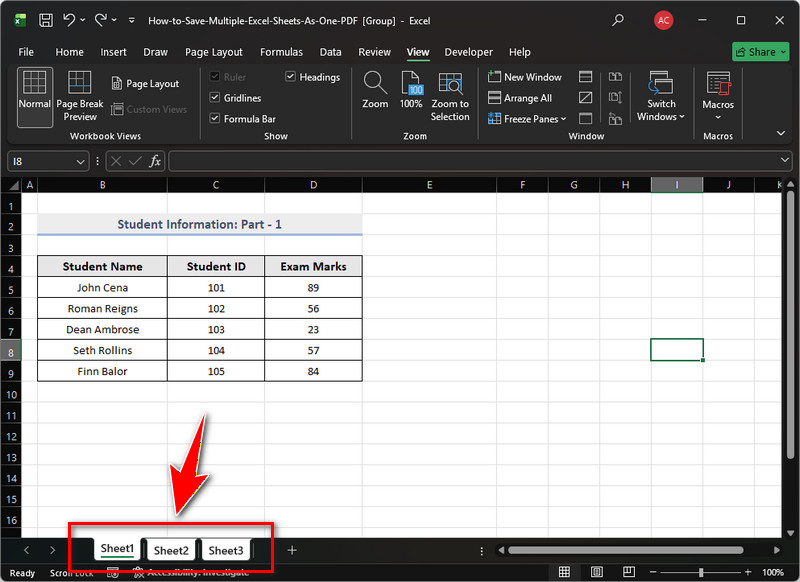The image size is (800, 582).
Task: Click the vertical scrollbar thumb
Action: tap(790, 326)
